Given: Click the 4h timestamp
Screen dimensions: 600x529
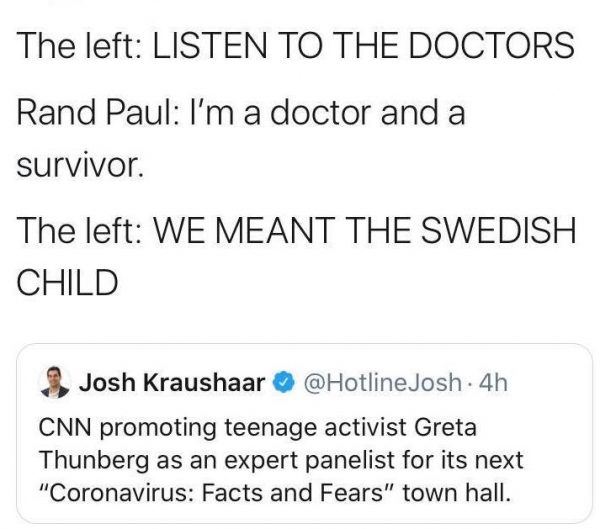Looking at the screenshot, I should tap(494, 382).
